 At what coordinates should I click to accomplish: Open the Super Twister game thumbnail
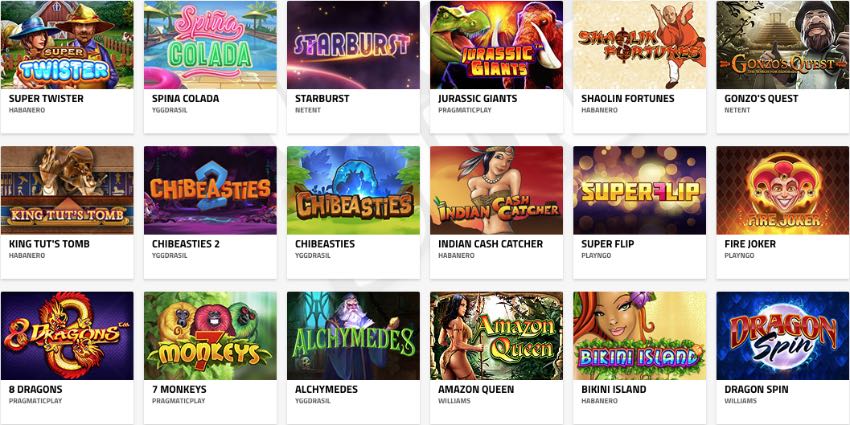pyautogui.click(x=67, y=44)
